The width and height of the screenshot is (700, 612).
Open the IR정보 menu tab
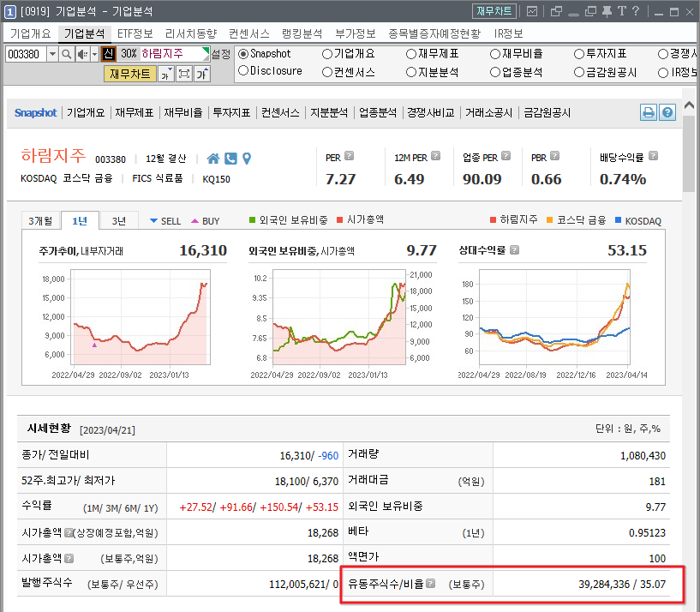coord(508,34)
